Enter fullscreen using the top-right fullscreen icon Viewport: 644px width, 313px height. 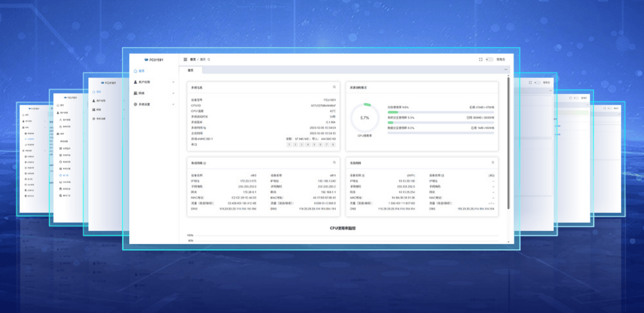point(480,59)
